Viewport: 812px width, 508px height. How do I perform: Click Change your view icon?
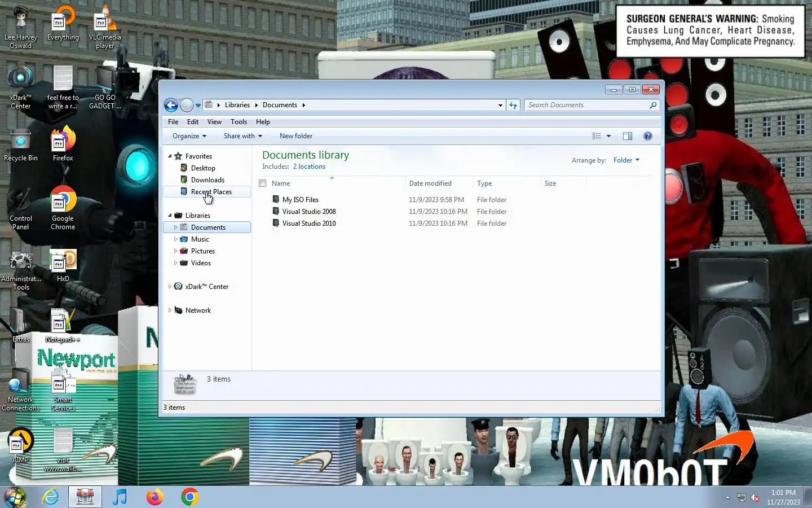[x=597, y=136]
